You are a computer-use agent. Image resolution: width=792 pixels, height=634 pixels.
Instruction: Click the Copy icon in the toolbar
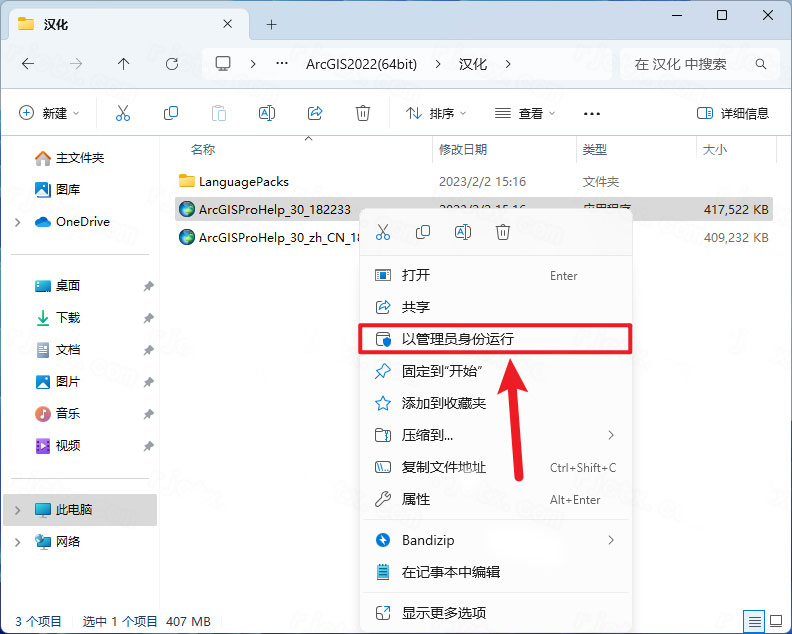[x=171, y=113]
